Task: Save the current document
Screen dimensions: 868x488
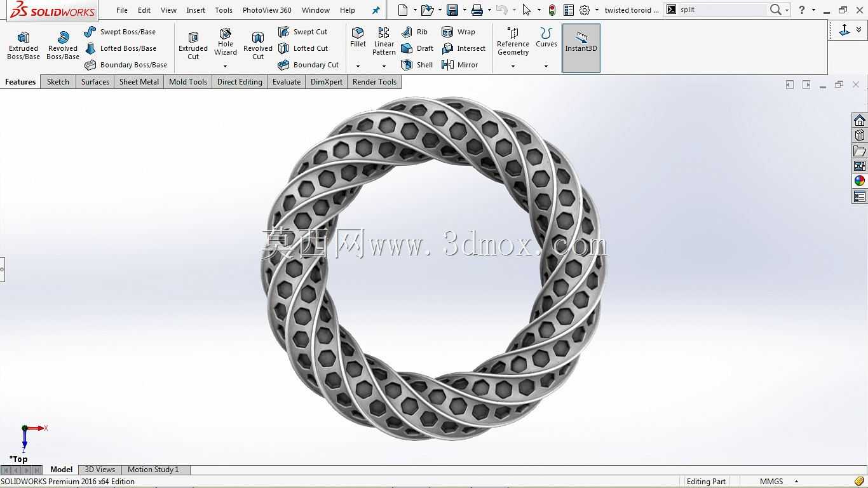Action: click(452, 10)
